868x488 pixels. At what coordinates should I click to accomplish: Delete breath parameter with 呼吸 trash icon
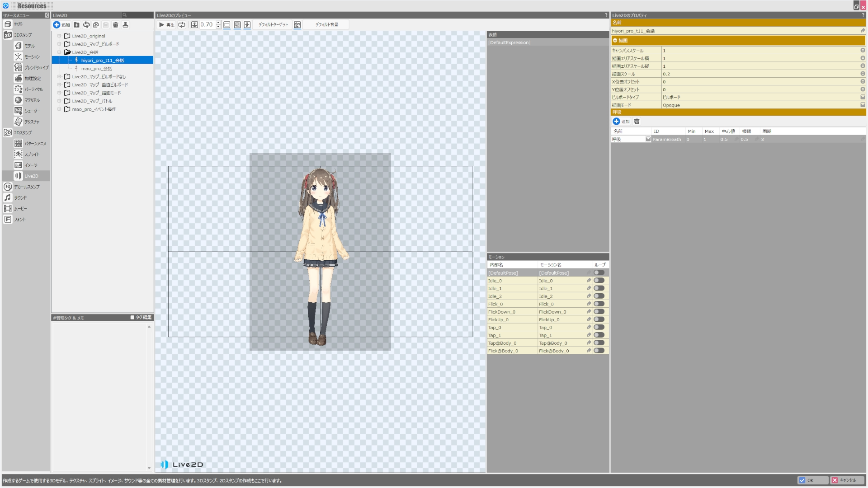(x=637, y=122)
